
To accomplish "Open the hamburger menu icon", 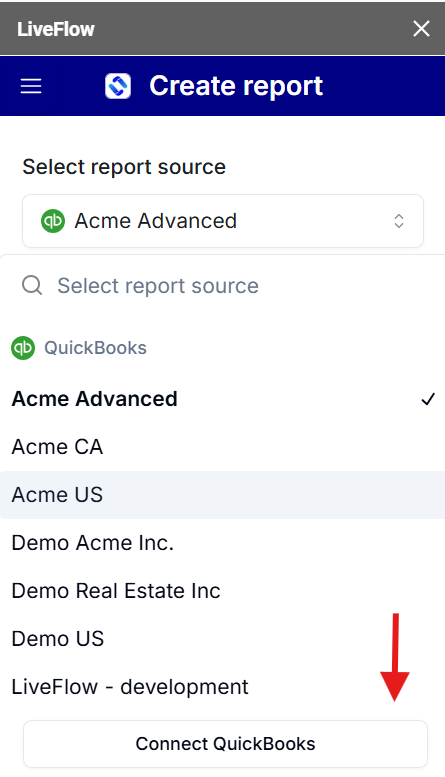I will point(31,86).
